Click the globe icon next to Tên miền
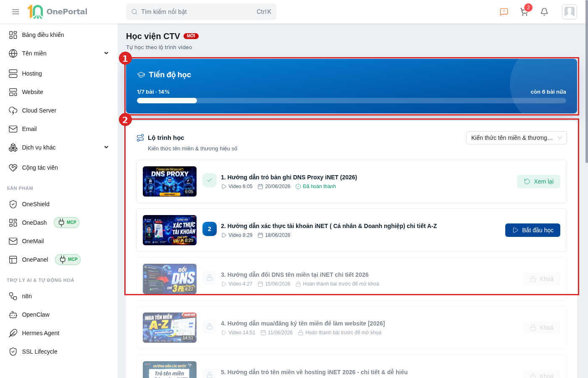The height and width of the screenshot is (378, 588). (x=13, y=53)
